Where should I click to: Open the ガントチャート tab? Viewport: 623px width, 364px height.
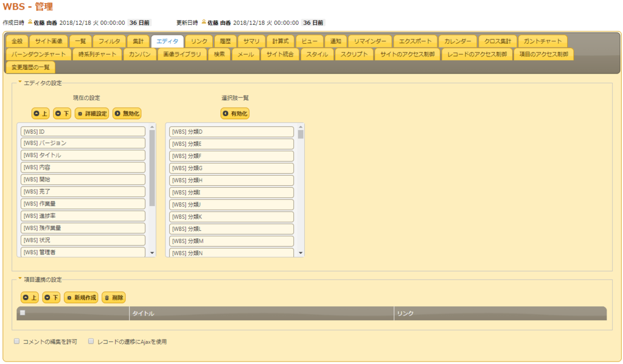[x=543, y=41]
